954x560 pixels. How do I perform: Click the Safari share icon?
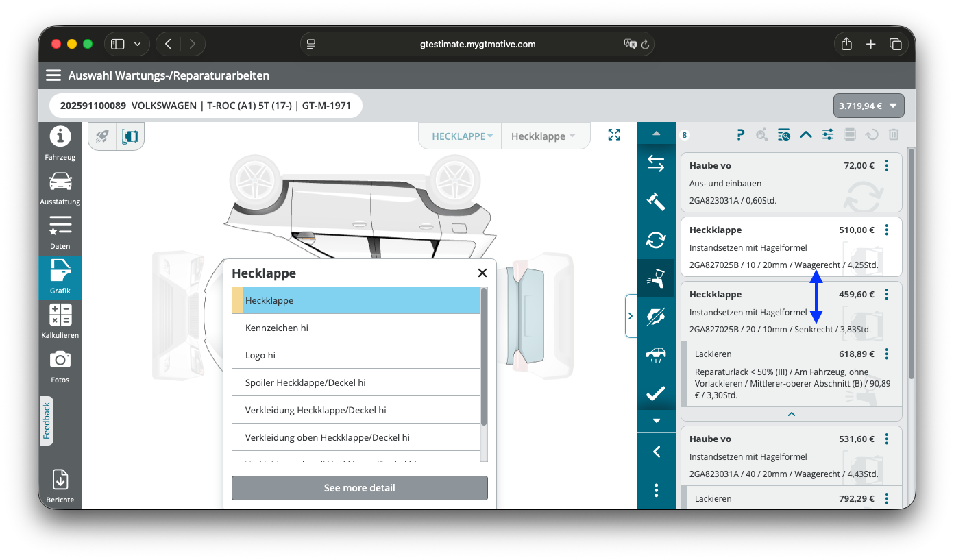[x=846, y=44]
